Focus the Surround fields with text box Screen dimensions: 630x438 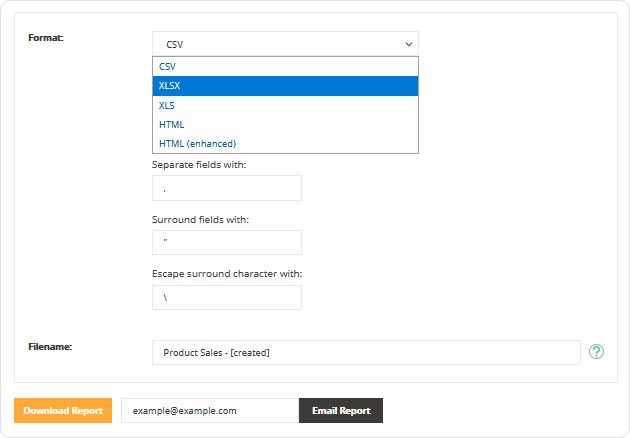click(x=226, y=242)
